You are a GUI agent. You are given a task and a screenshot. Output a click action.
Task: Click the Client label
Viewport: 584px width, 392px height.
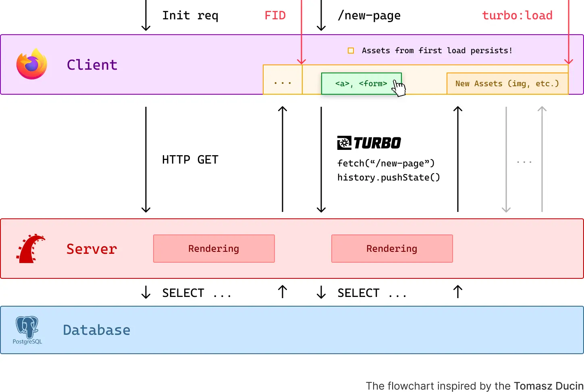coord(92,64)
